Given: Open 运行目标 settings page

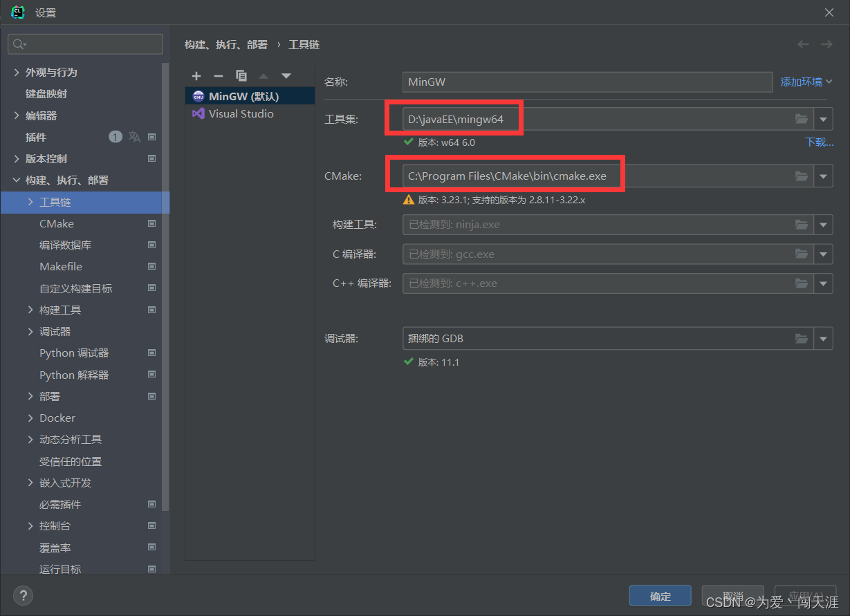Looking at the screenshot, I should point(60,569).
